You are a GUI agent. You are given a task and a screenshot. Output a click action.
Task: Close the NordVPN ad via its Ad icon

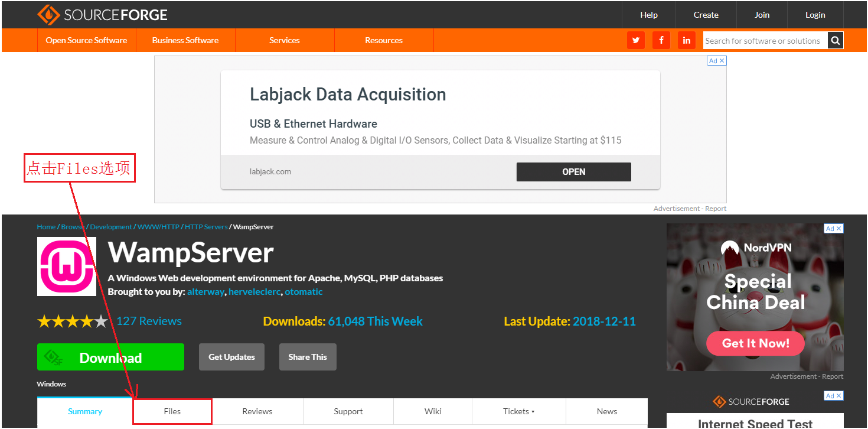(834, 228)
